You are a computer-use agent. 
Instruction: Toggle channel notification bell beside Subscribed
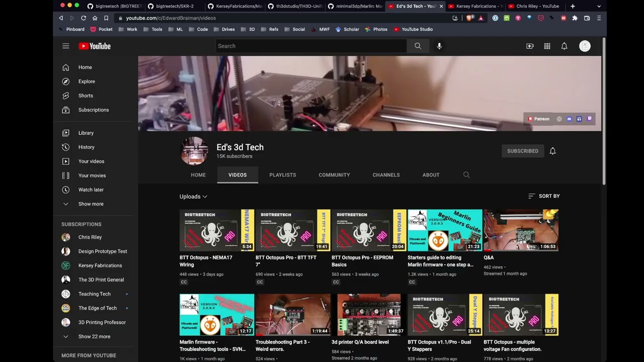(552, 151)
